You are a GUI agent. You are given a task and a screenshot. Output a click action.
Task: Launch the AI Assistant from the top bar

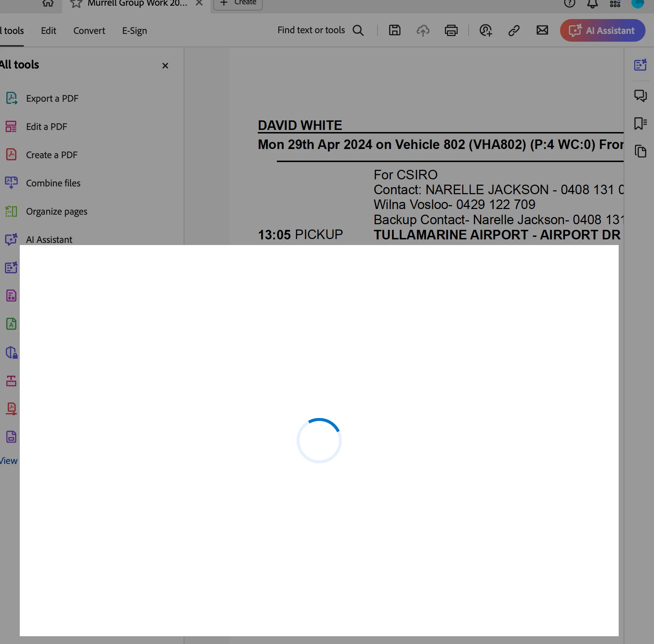tap(602, 30)
